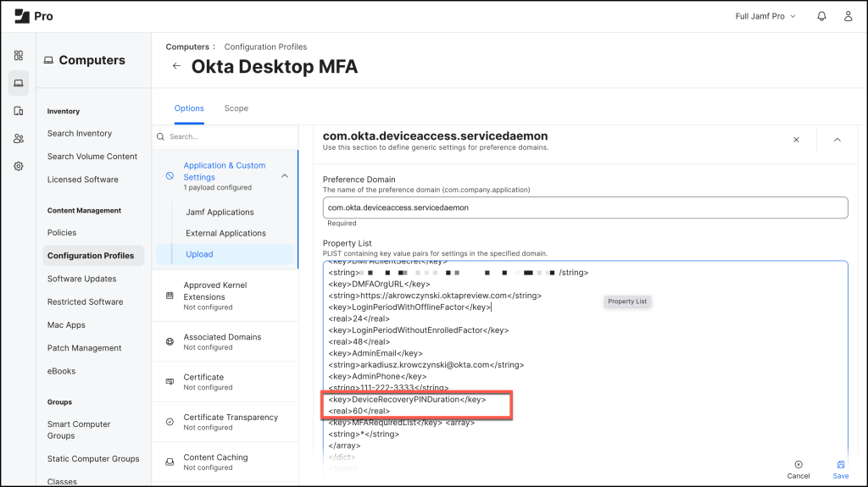Image resolution: width=868 pixels, height=487 pixels.
Task: Click the Preference Domain input field
Action: point(585,208)
